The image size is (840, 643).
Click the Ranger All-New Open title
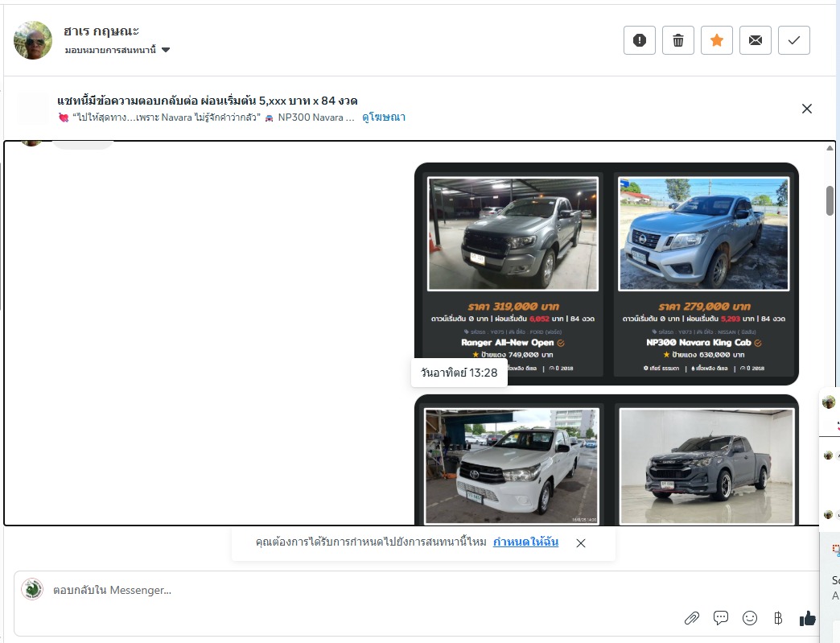[508, 342]
